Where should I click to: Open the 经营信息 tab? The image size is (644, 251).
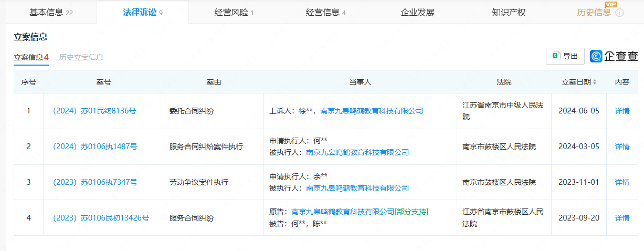tap(325, 12)
